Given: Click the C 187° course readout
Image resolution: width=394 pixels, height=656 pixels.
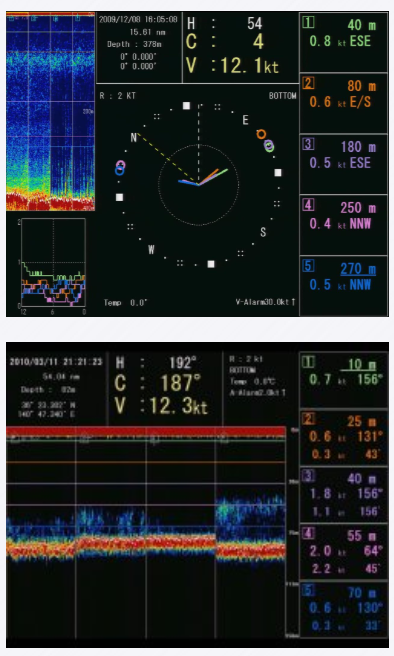Looking at the screenshot, I should [158, 383].
